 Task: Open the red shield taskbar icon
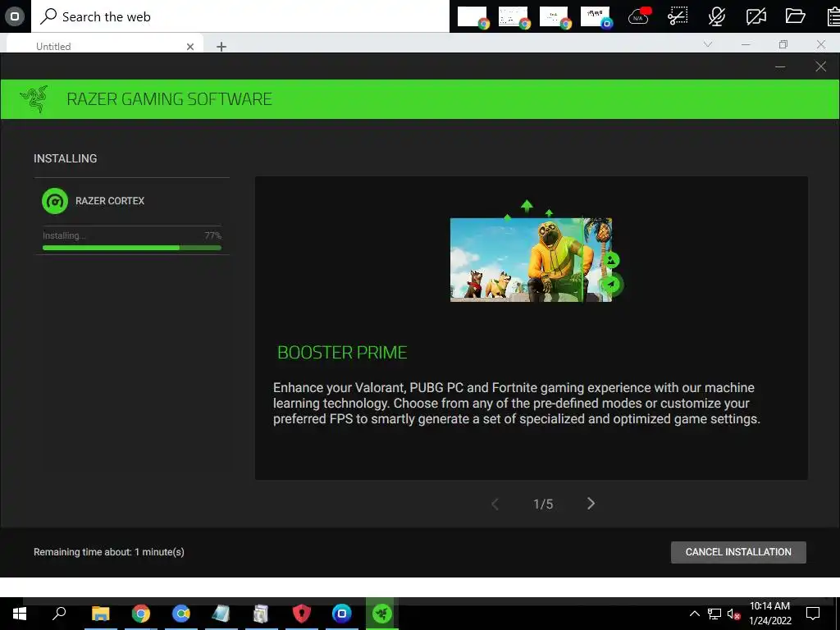tap(302, 614)
